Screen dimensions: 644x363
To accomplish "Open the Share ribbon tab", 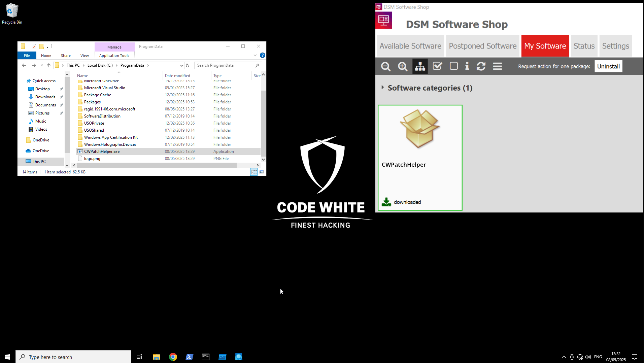I will (x=66, y=56).
